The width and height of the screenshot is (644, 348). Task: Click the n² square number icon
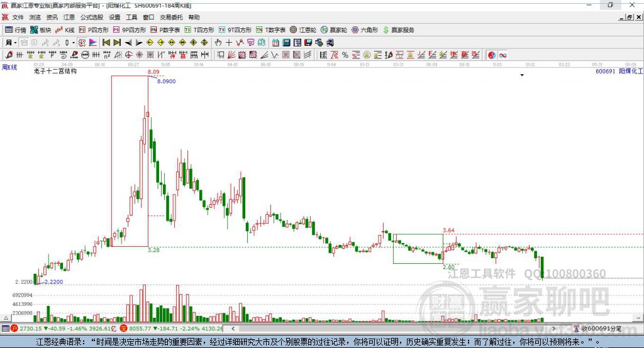[x=107, y=55]
